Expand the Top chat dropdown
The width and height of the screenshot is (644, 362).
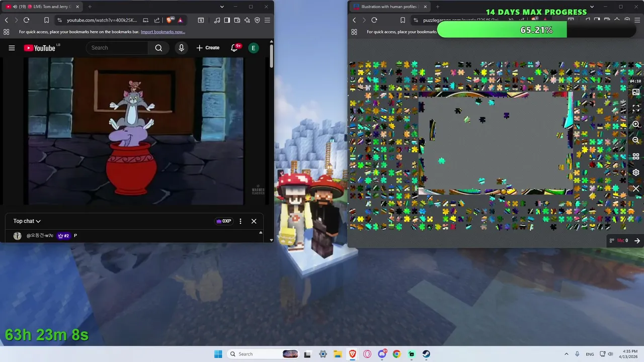point(27,221)
